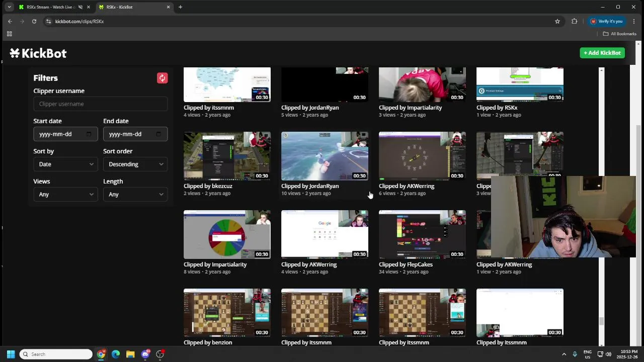
Task: Click 'Clipped by JordanRyan' with 5 views
Action: coord(310,108)
